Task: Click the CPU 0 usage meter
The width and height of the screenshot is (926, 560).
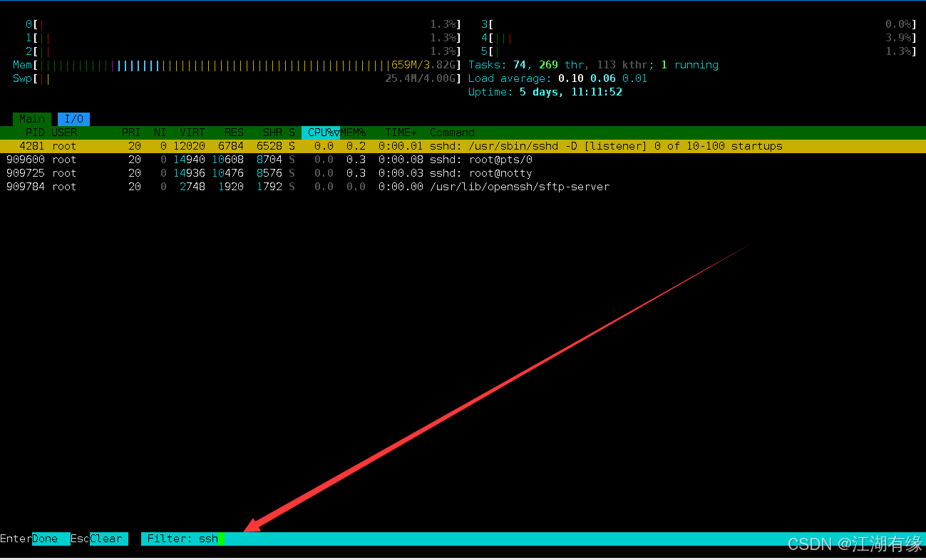Action: [243, 24]
